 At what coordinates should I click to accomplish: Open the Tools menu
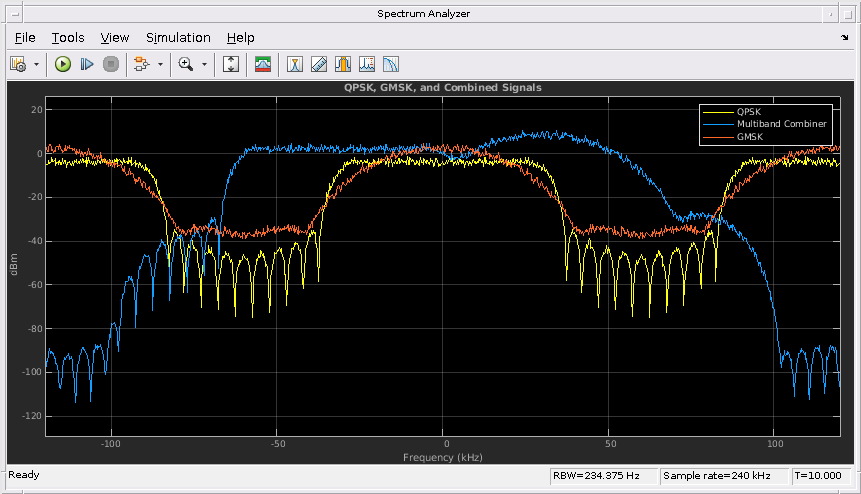pos(68,37)
